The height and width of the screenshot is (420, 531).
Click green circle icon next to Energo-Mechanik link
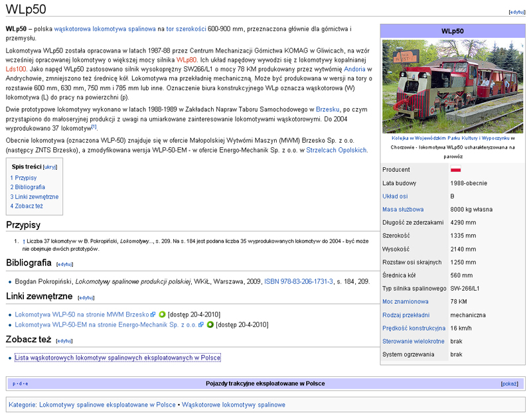click(210, 324)
